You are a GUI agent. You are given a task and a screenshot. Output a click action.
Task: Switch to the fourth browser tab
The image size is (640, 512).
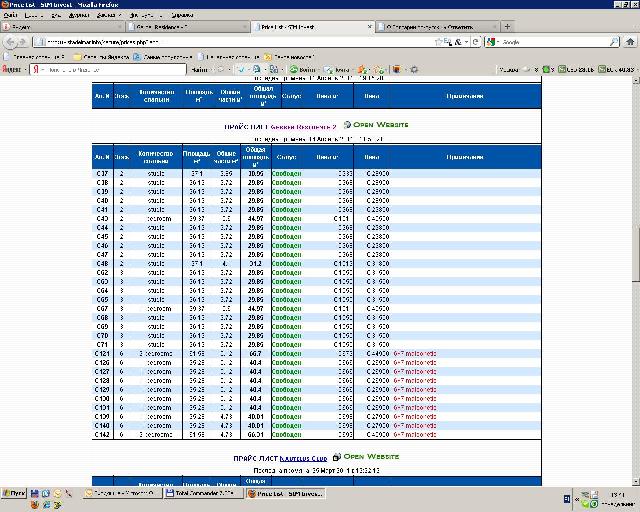point(437,27)
